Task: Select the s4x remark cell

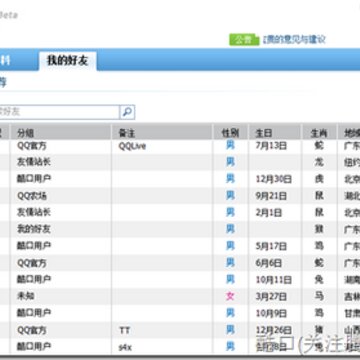Action: (125, 347)
